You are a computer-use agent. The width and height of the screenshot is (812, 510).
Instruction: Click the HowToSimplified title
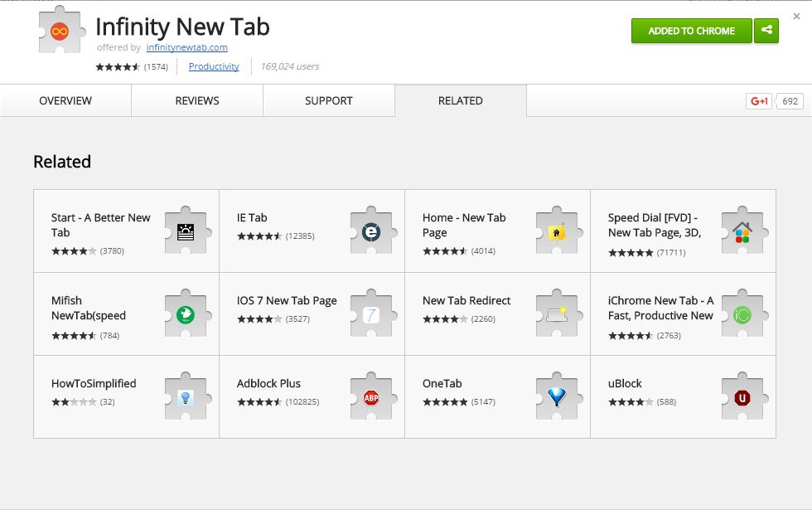94,383
